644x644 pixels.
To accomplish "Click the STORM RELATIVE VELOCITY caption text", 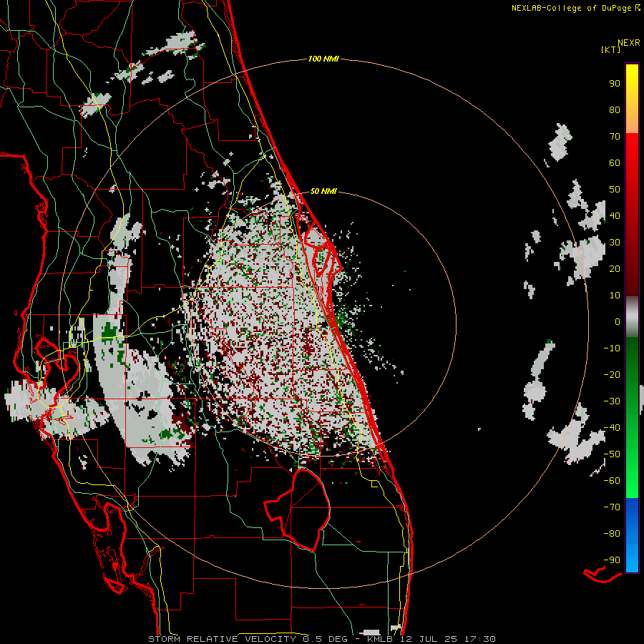I will click(224, 639).
